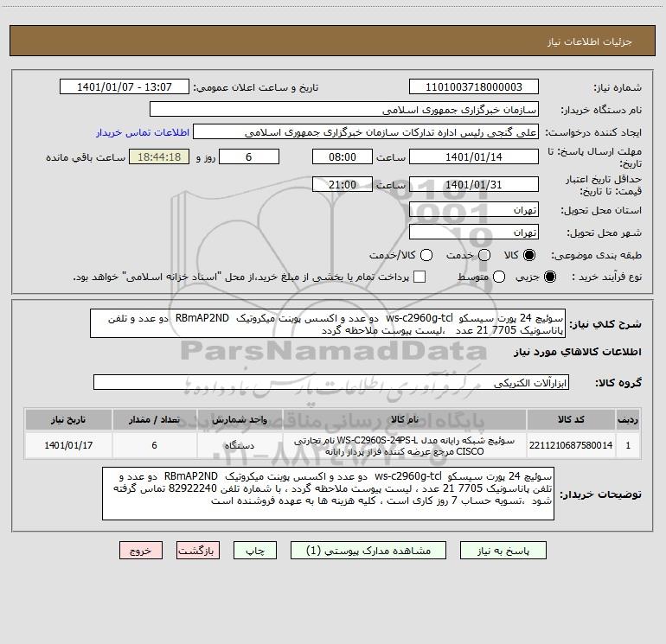The image size is (666, 644).
Task: Click the تعداد / مقدار column header
Action: pos(154,420)
